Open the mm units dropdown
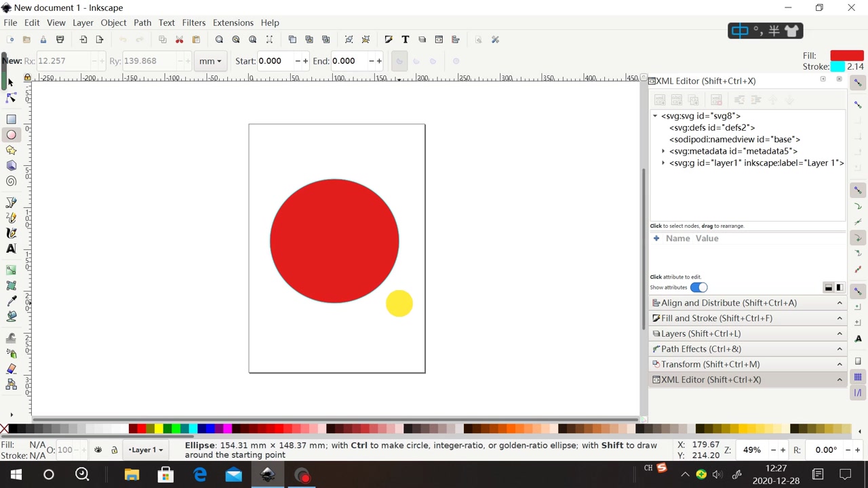 210,62
